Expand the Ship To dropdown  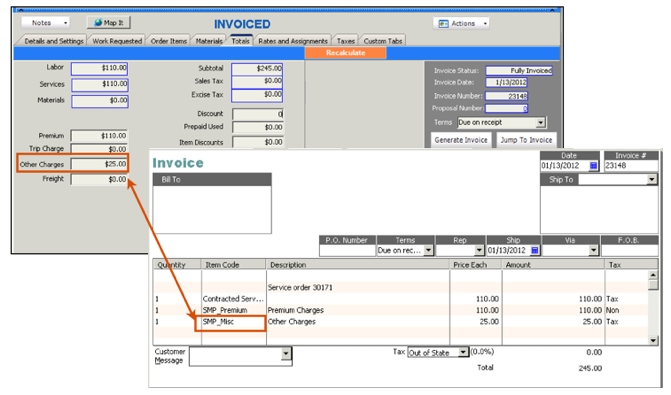pos(652,180)
